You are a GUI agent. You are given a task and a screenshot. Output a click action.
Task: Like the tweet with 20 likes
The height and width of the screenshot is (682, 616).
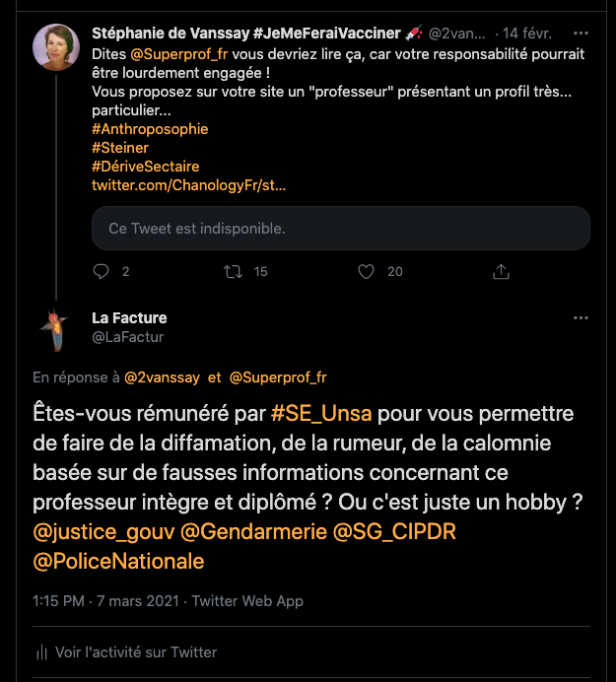tap(367, 271)
